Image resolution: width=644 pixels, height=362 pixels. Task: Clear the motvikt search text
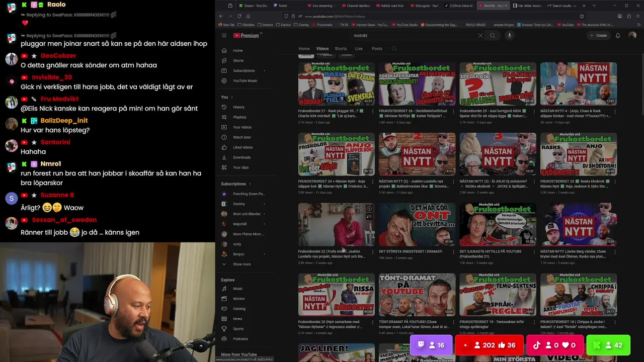[480, 36]
